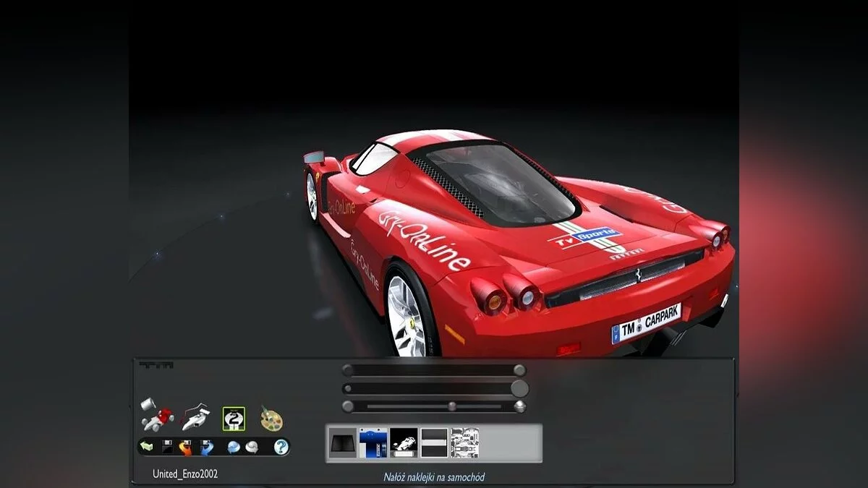Select the sticker decal tool with number 2

pos(233,419)
